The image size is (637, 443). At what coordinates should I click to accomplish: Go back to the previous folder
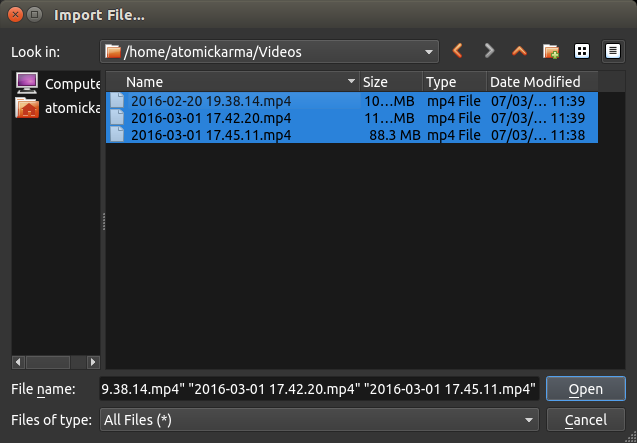click(x=458, y=51)
